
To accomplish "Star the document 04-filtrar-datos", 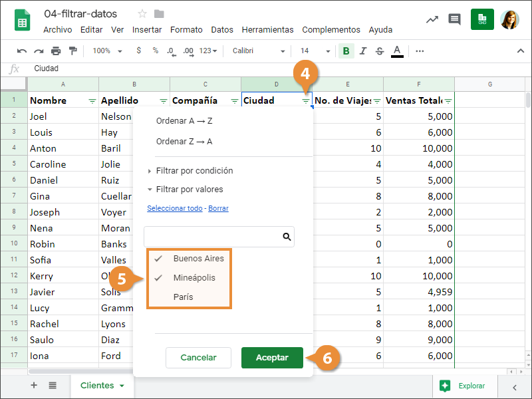I will [142, 14].
